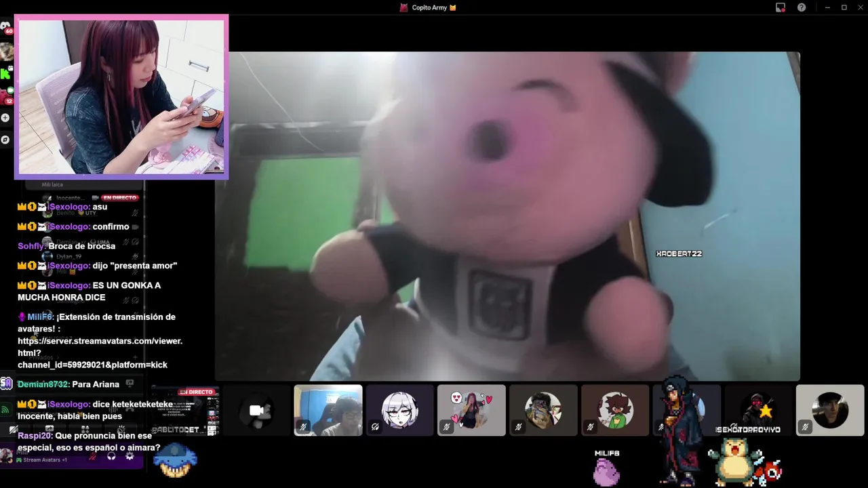Click EN DIRECTO badge beside Inocente
Screen dimensions: 868x488
(120, 198)
